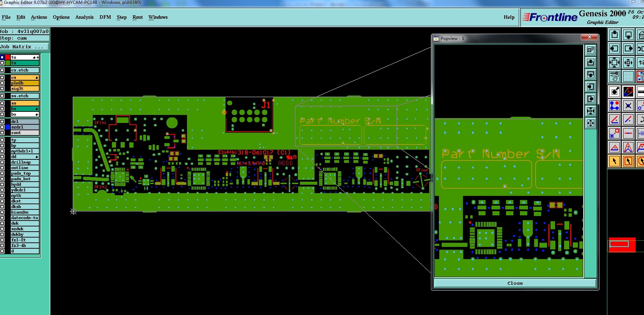This screenshot has width=644, height=315.
Task: Toggle checkbox for layer 'pln2b'
Action: (x=2, y=83)
